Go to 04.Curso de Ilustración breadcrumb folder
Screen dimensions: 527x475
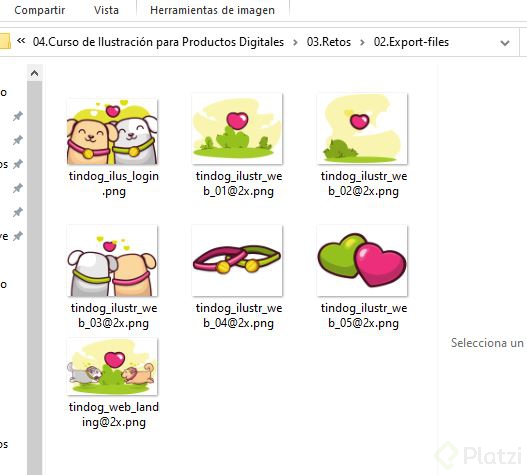pos(158,42)
